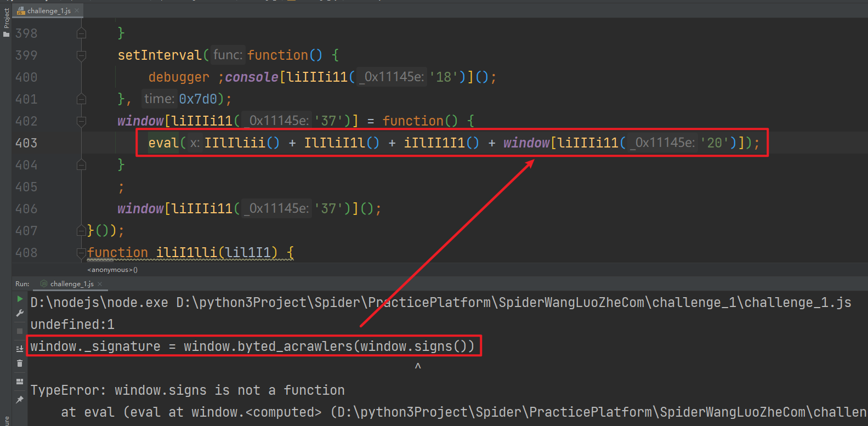Click 'IIlIliii()' call on line 403
The height and width of the screenshot is (426, 868).
pos(242,143)
